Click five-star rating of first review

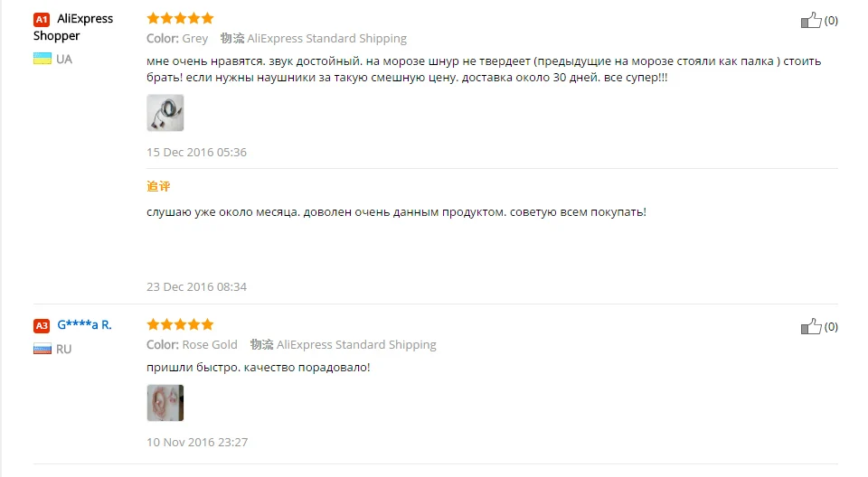click(x=180, y=18)
